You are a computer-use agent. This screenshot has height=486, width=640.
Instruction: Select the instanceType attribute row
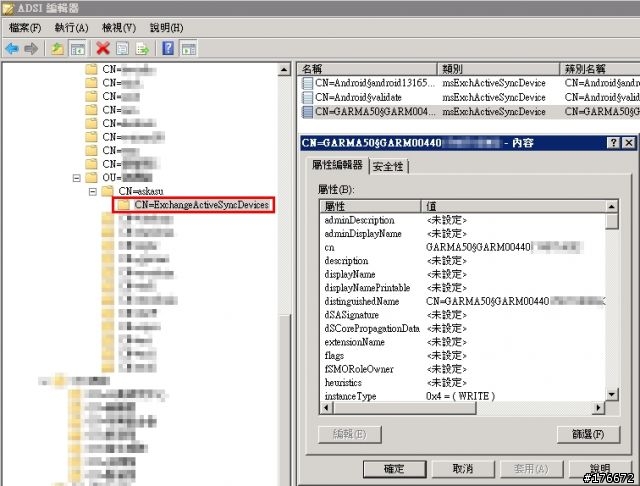[x=462, y=396]
